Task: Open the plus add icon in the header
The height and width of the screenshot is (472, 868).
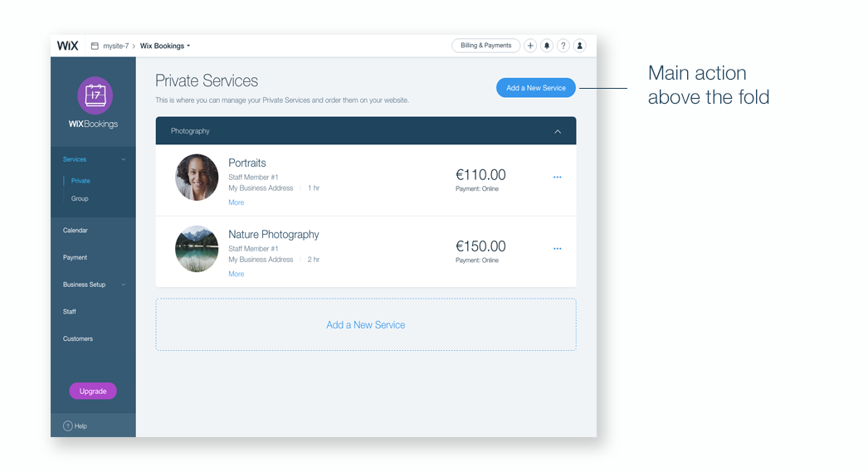Action: click(530, 46)
